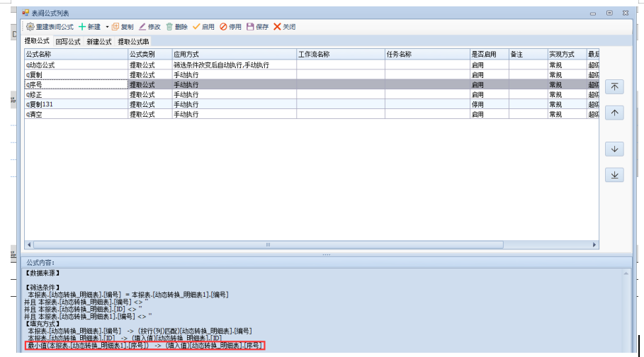Switch to the 新建公式 tab
The width and height of the screenshot is (644, 357).
pos(99,42)
